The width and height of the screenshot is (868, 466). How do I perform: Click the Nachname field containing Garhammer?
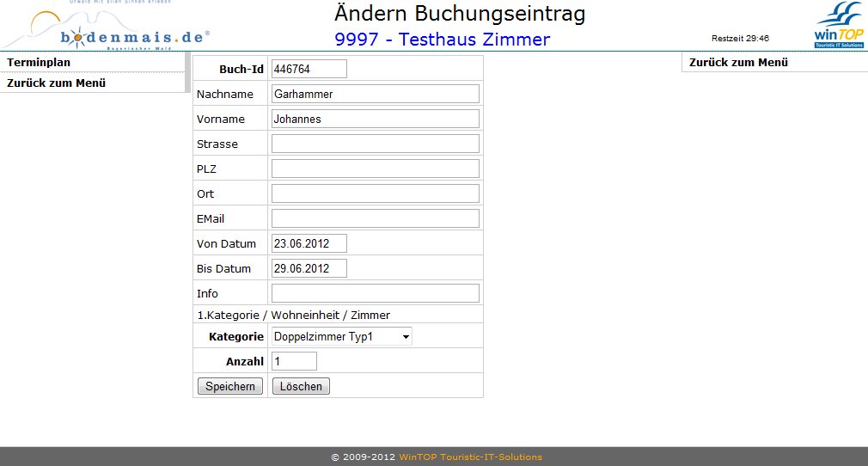click(x=375, y=94)
